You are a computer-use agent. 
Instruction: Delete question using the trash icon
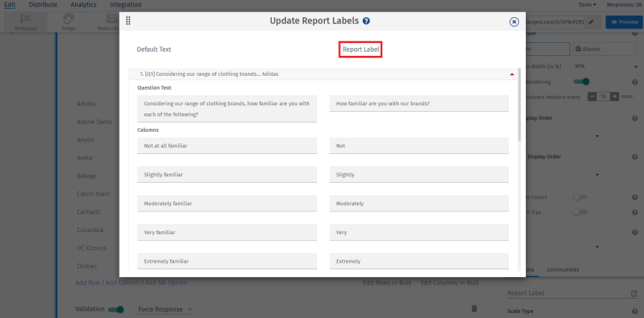click(474, 309)
